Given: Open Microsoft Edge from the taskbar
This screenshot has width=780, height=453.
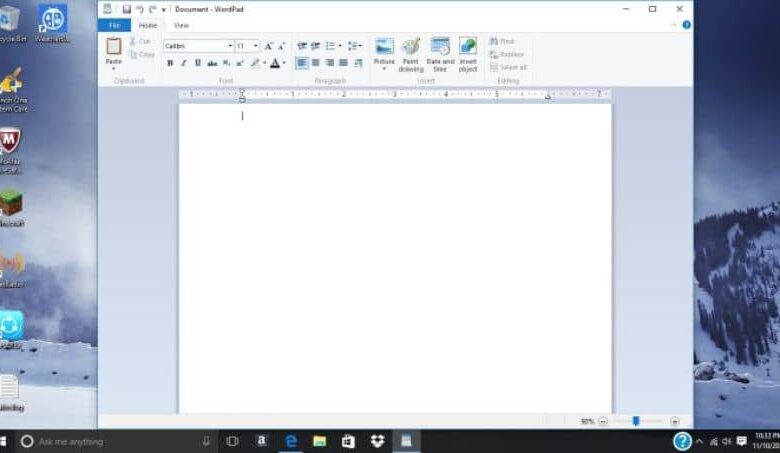Looking at the screenshot, I should [291, 441].
